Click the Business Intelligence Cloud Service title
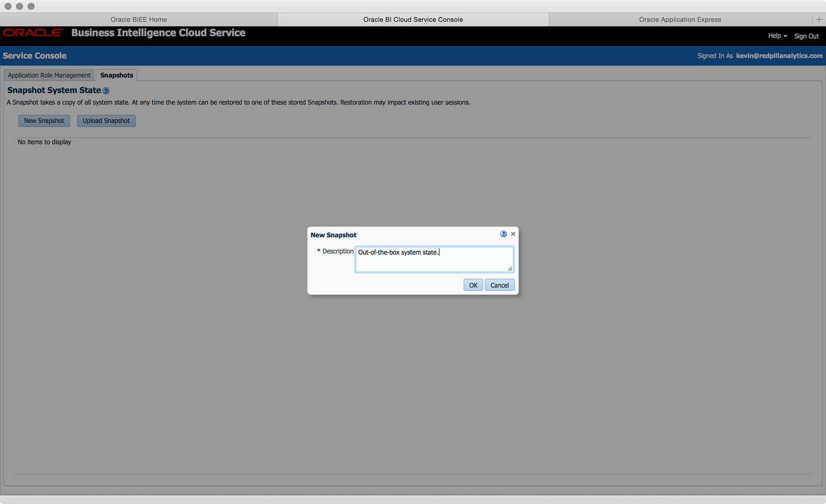826x504 pixels. tap(158, 32)
